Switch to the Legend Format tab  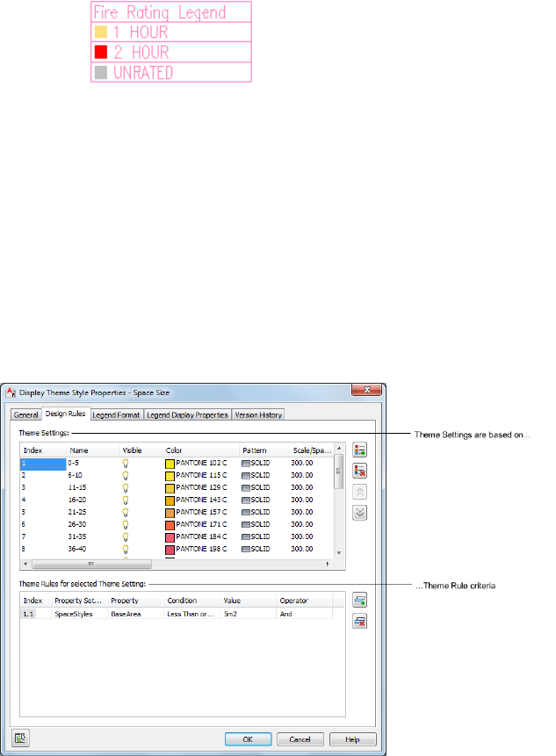116,414
